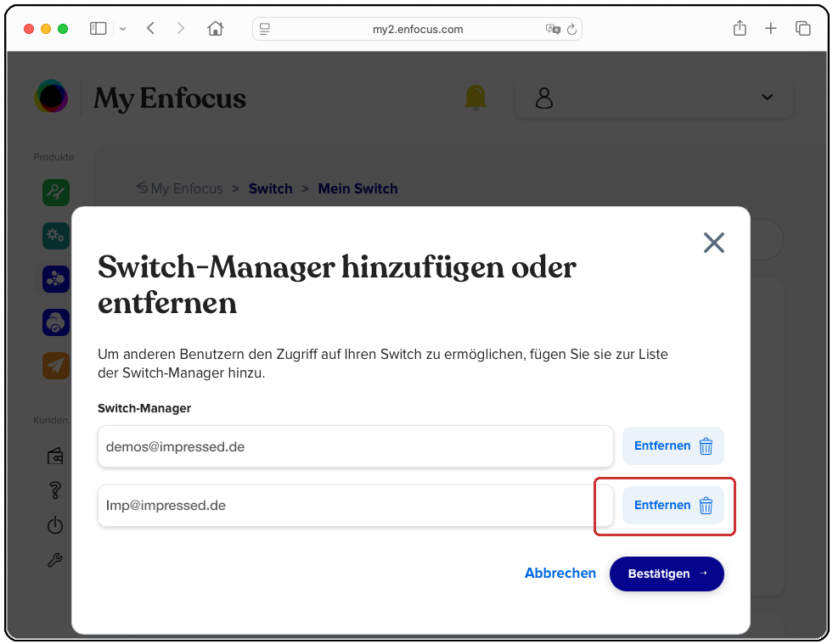
Task: Click the question mark help icon in sidebar
Action: coord(54,490)
